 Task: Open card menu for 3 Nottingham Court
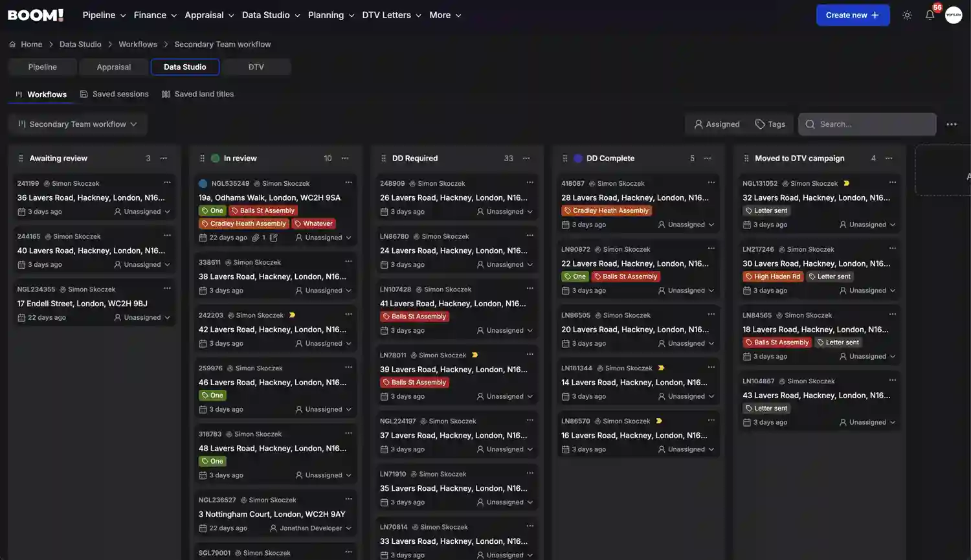click(x=348, y=499)
